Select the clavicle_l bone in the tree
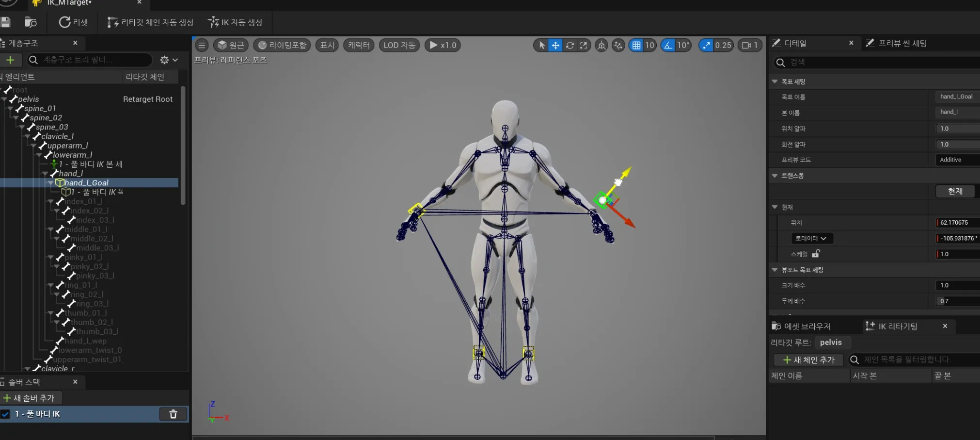Image resolution: width=980 pixels, height=440 pixels. pos(57,136)
